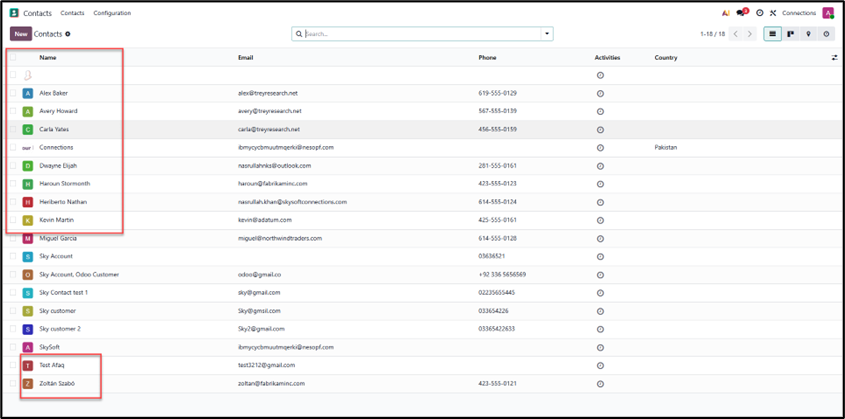The image size is (845, 419).
Task: Click phone number 619-555-0129
Action: 497,93
